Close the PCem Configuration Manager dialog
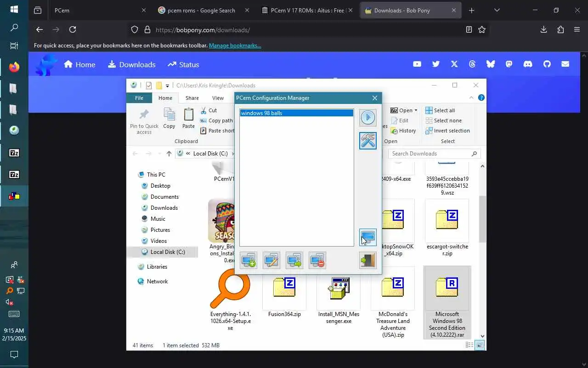 tap(375, 98)
